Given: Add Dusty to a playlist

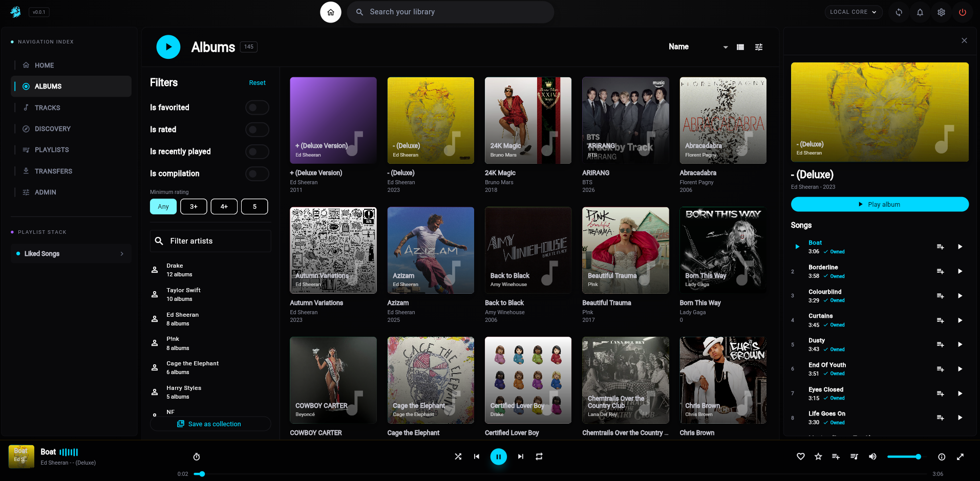Looking at the screenshot, I should [x=941, y=344].
